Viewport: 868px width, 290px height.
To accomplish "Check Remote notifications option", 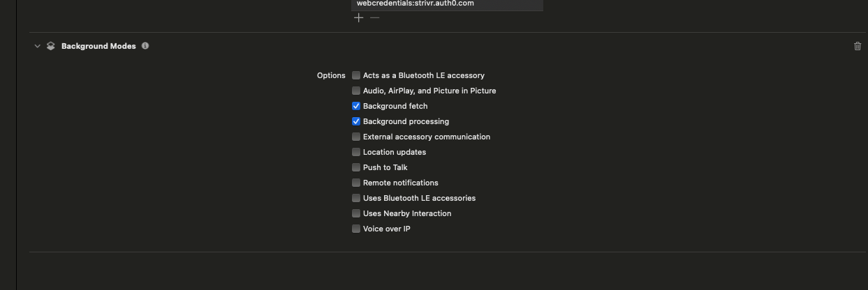I will [356, 183].
